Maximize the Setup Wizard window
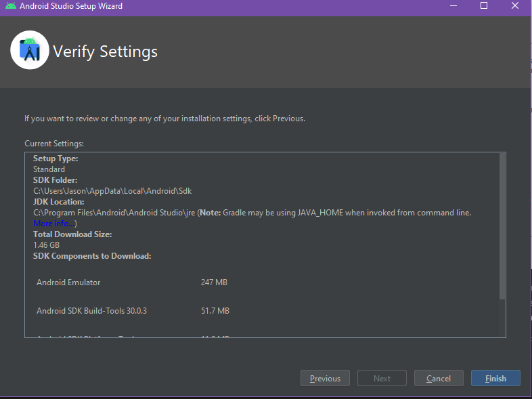Viewport: 532px width, 399px height. pyautogui.click(x=484, y=6)
